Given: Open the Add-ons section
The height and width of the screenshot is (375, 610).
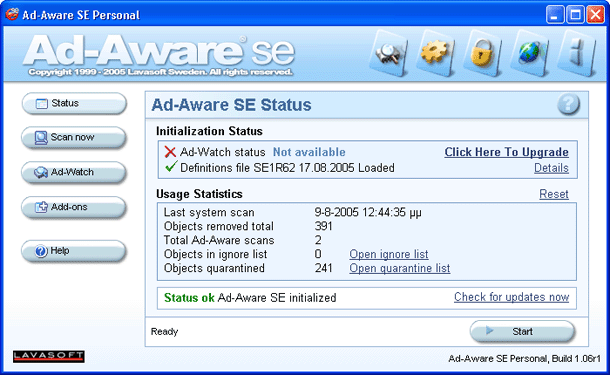Looking at the screenshot, I should click(74, 207).
